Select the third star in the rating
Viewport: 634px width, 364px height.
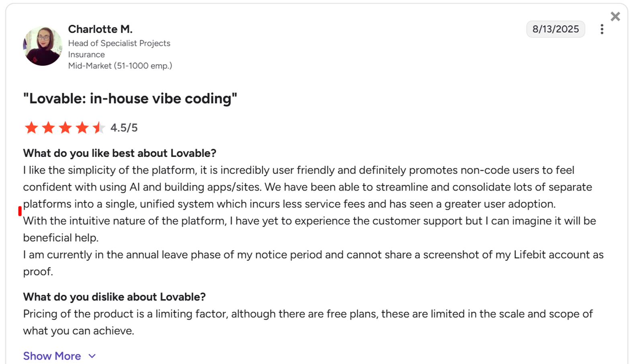(65, 128)
